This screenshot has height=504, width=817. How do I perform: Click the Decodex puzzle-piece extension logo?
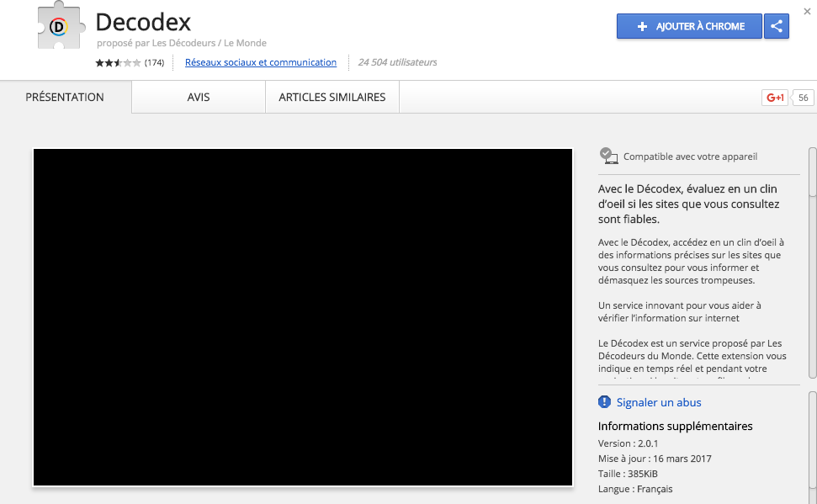[x=61, y=25]
